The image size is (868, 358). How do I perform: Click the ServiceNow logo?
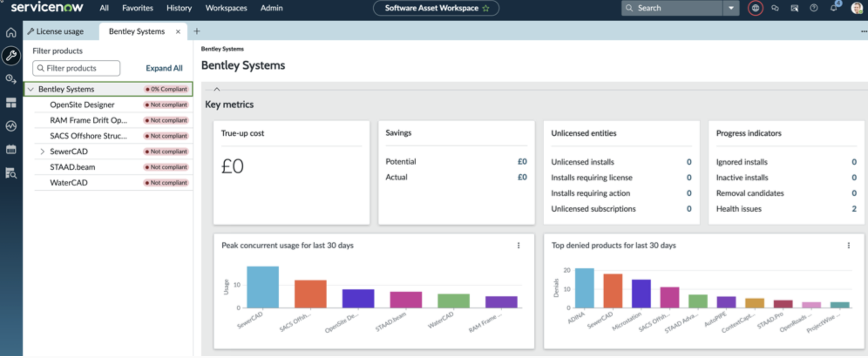point(47,7)
